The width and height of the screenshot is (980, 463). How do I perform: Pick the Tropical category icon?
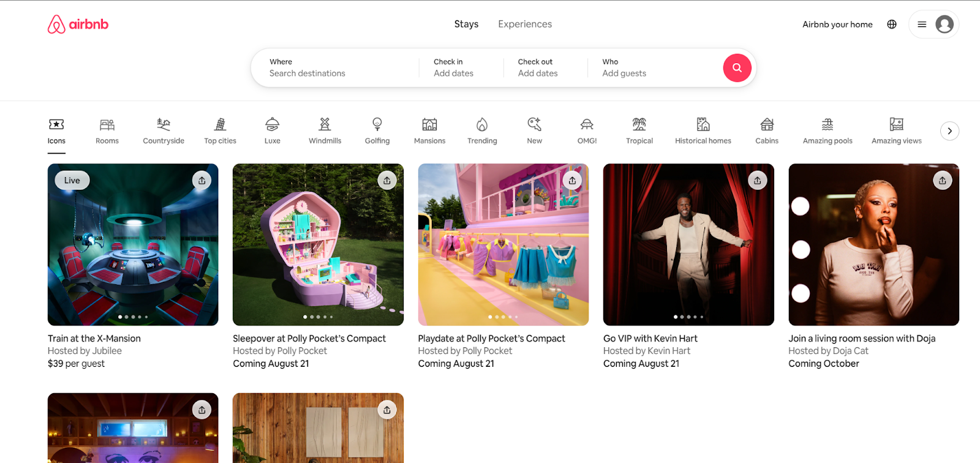639,131
